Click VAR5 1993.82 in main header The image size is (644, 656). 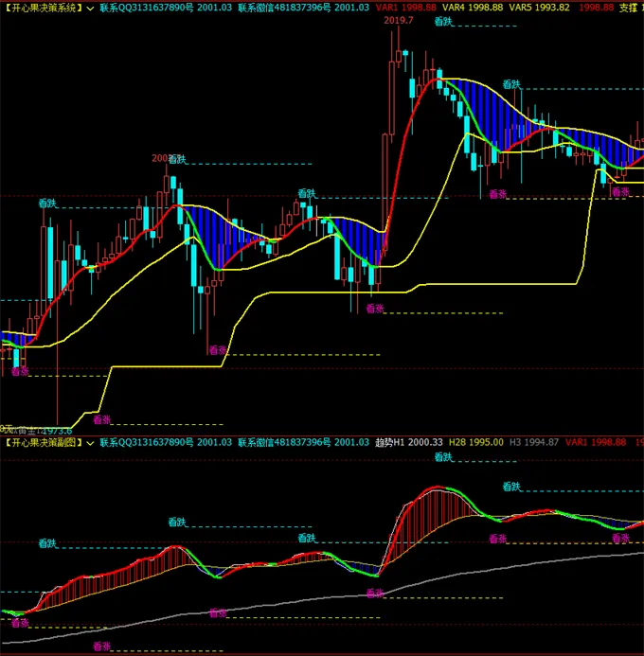[x=540, y=8]
